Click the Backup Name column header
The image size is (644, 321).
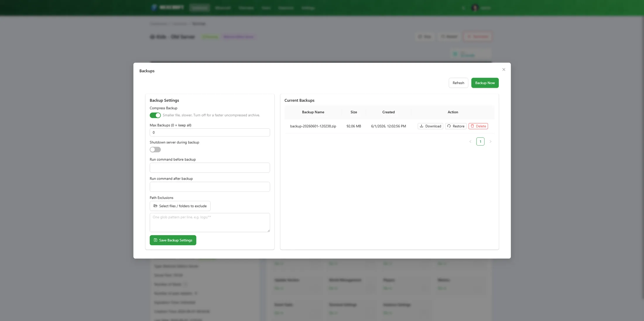click(313, 112)
